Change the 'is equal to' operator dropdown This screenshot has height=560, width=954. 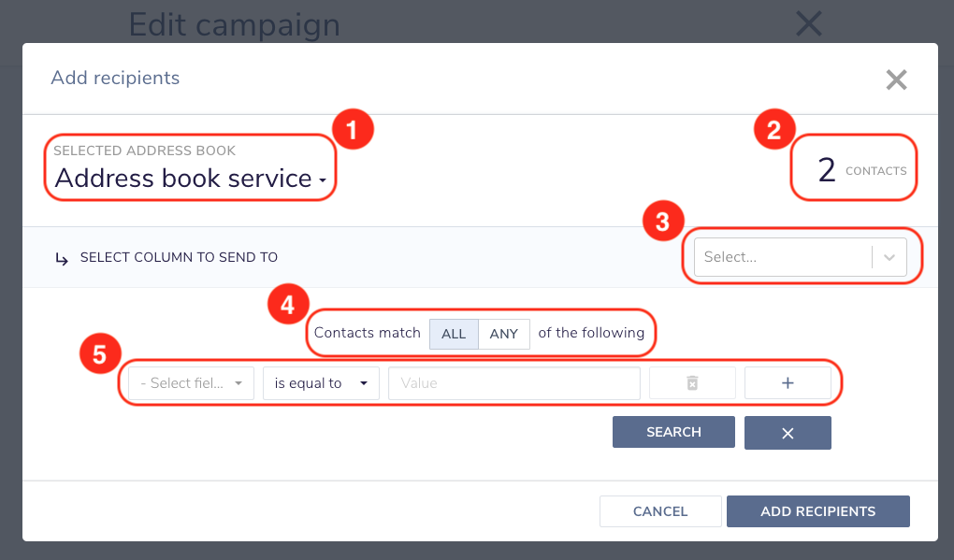pyautogui.click(x=321, y=383)
